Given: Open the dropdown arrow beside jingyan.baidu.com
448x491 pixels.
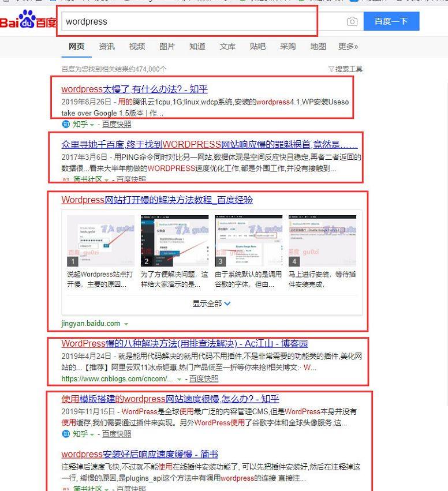Looking at the screenshot, I should (x=126, y=324).
